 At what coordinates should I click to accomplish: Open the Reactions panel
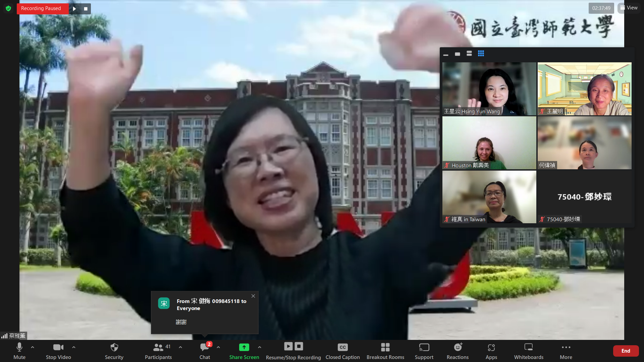pos(458,350)
